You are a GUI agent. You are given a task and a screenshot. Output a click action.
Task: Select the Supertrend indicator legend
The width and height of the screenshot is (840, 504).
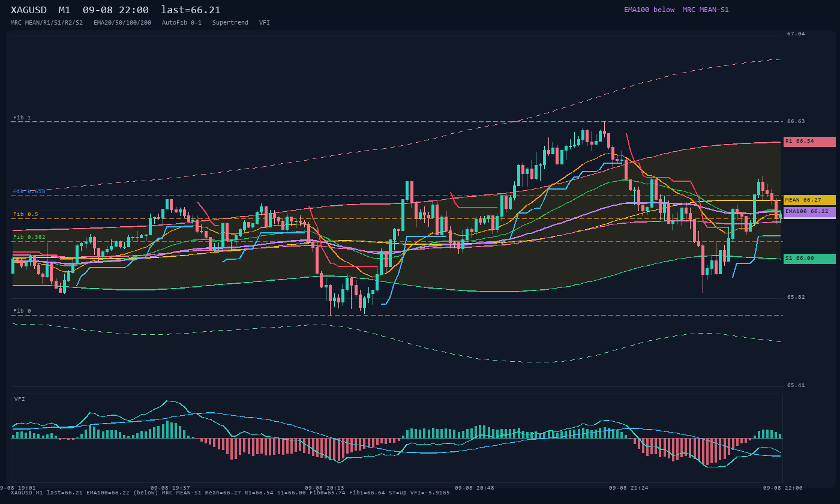tap(230, 23)
